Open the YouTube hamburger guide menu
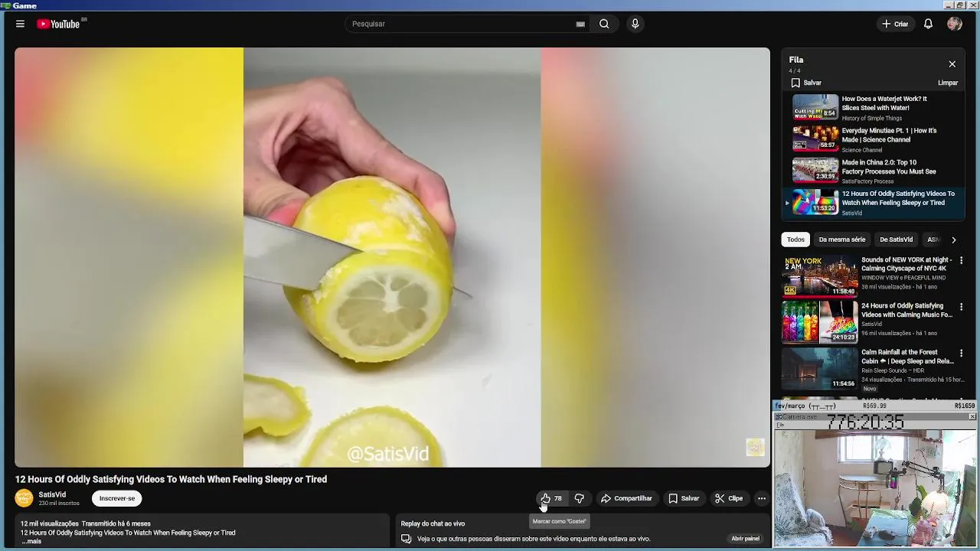Screen dimensions: 980x551 (x=20, y=24)
